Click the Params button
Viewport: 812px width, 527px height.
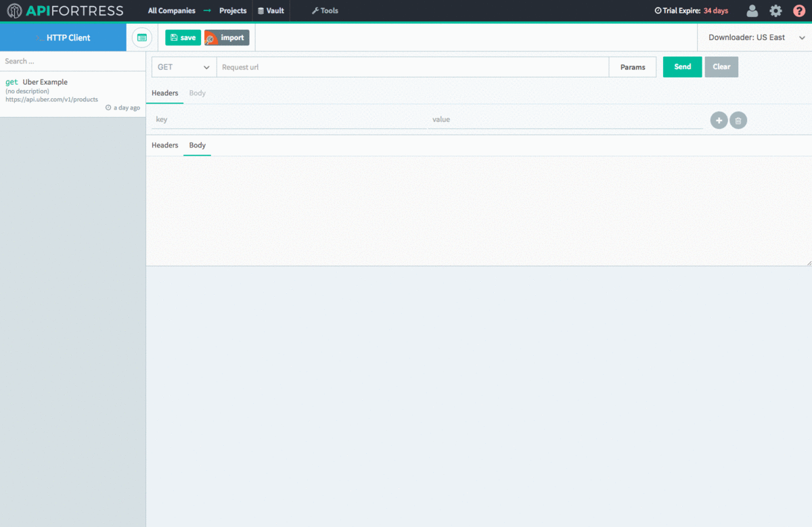click(x=633, y=67)
